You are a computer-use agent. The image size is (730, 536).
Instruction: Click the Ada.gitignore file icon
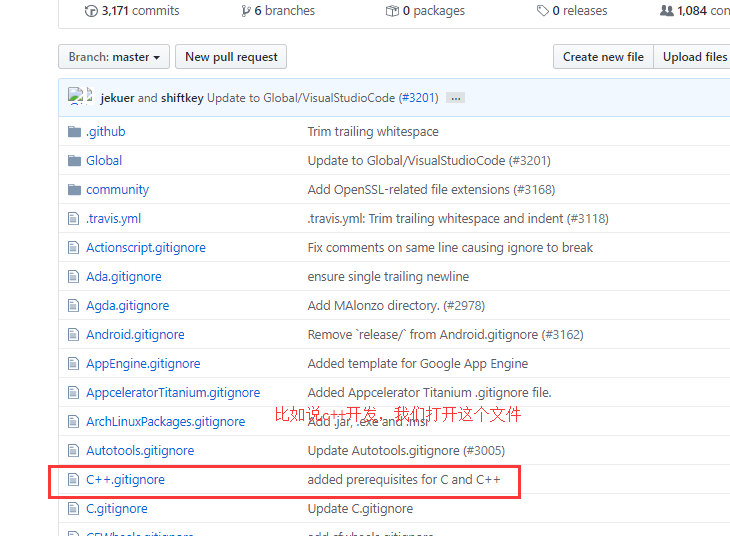pyautogui.click(x=74, y=277)
